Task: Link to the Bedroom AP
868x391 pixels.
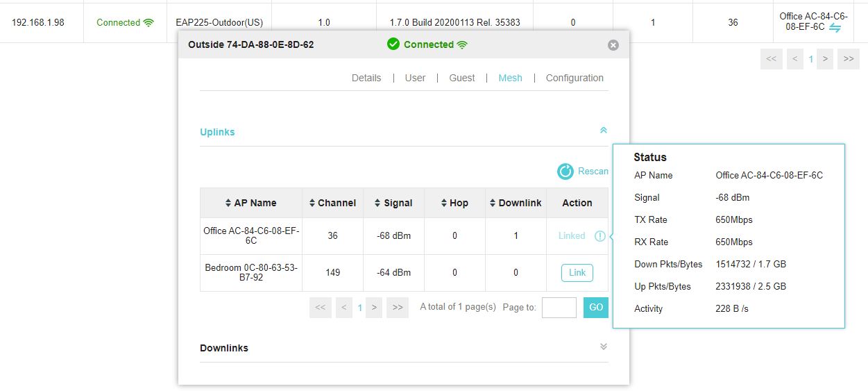Action: [x=577, y=273]
